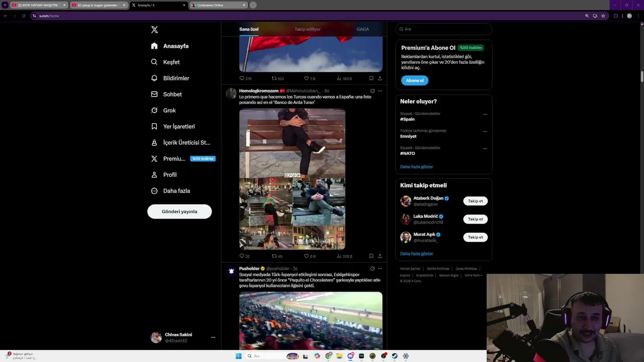The height and width of the screenshot is (362, 644).
Task: Go to Anasayfa in sidebar
Action: [170, 46]
